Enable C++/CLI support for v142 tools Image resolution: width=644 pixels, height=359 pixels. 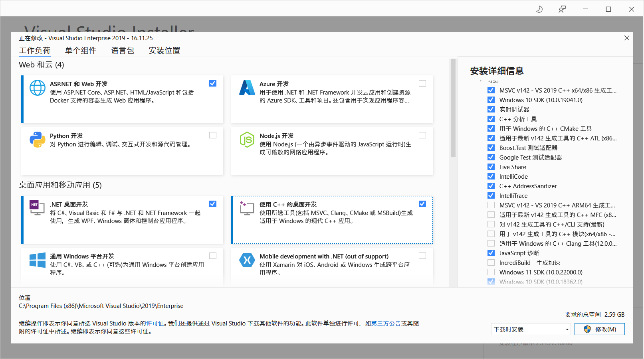pos(491,224)
